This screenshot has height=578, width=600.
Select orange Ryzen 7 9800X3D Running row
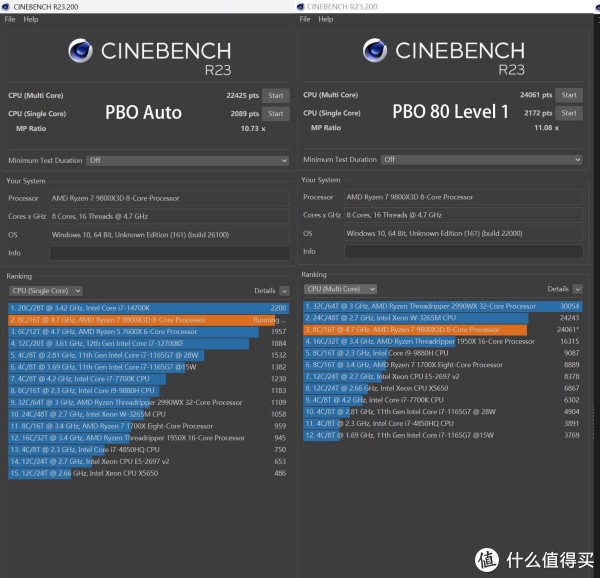pos(148,320)
